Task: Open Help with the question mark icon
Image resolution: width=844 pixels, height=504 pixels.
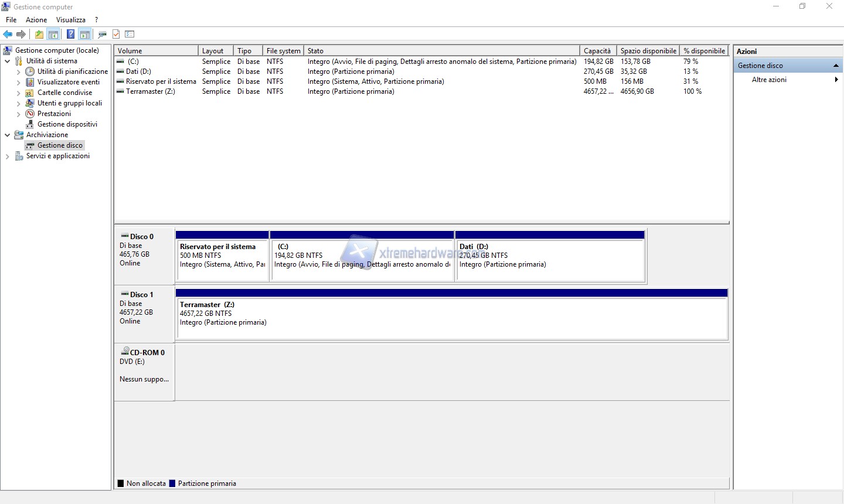Action: coord(70,34)
